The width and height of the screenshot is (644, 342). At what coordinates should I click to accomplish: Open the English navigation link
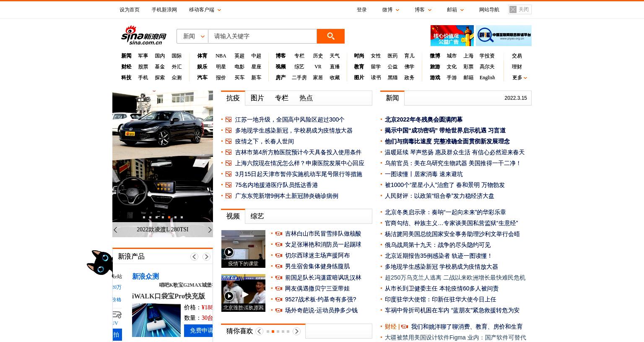coord(487,78)
